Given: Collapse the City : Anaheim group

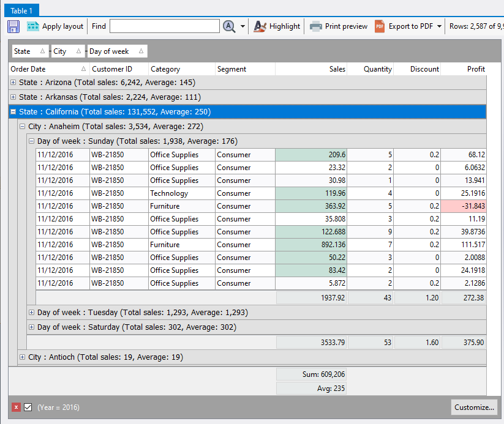Looking at the screenshot, I should coord(23,127).
